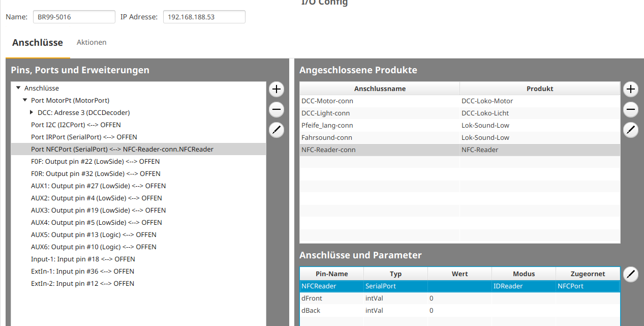This screenshot has height=326, width=644.
Task: Select the Anschlüsse tab
Action: [38, 43]
